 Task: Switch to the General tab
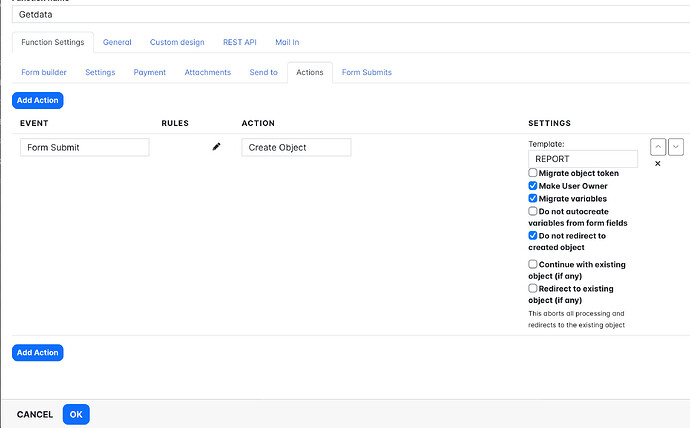point(117,42)
